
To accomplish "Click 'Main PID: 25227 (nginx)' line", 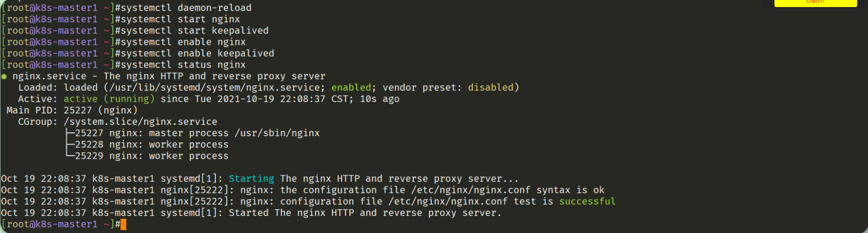I will pyautogui.click(x=72, y=110).
